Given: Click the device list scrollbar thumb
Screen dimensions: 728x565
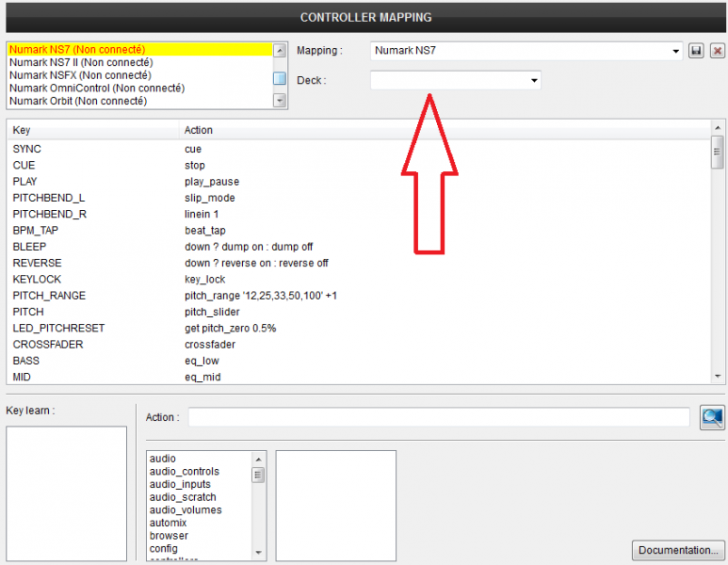Looking at the screenshot, I should pos(280,78).
